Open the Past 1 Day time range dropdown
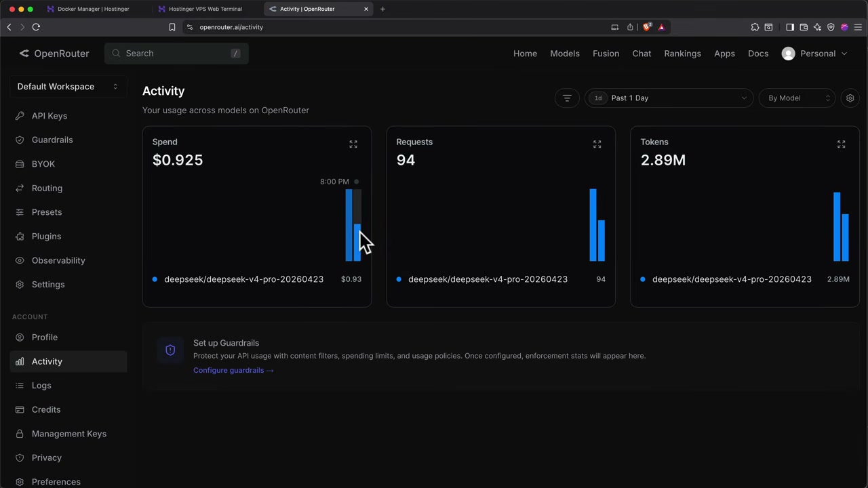Viewport: 868px width, 488px height. pos(669,98)
